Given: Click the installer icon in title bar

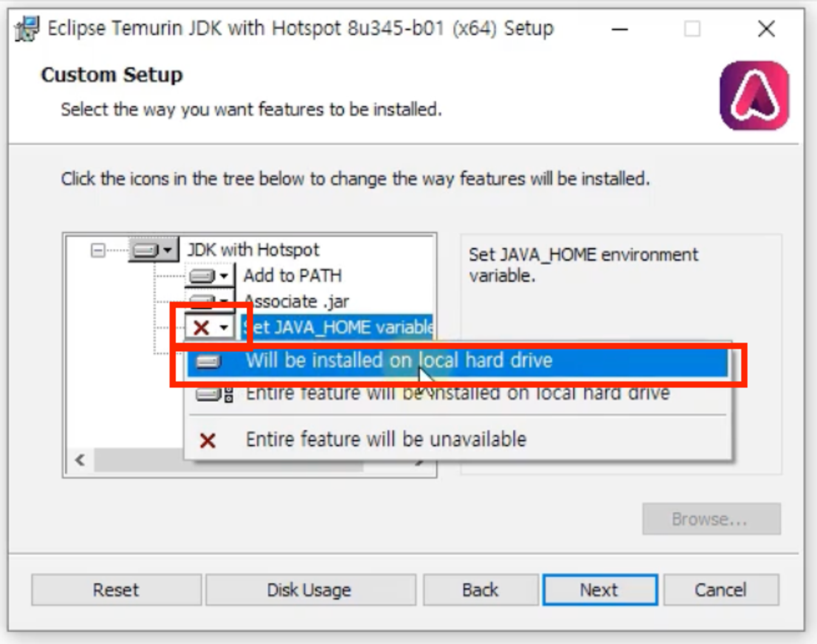Looking at the screenshot, I should coord(27,29).
